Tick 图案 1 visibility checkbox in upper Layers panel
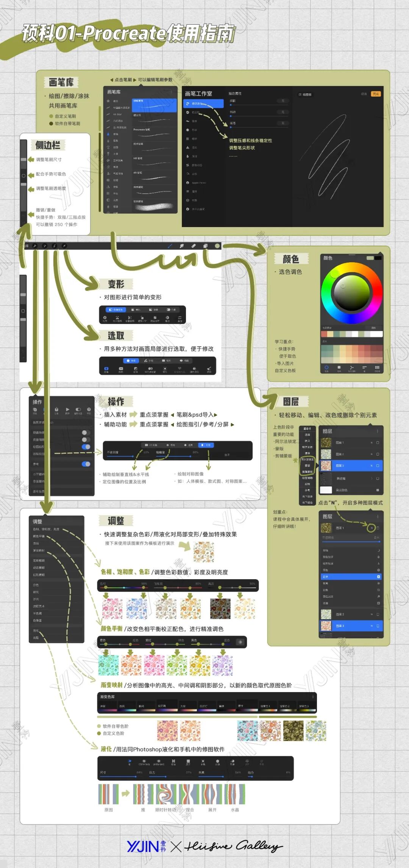409x868 pixels. [378, 443]
